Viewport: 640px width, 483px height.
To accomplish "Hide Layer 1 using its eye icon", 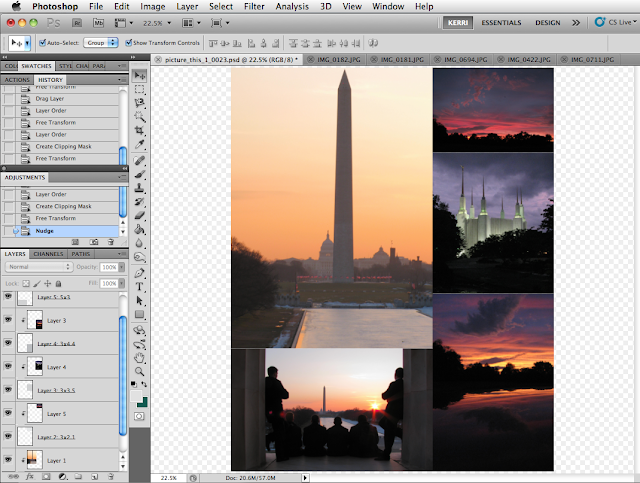I will (x=8, y=460).
